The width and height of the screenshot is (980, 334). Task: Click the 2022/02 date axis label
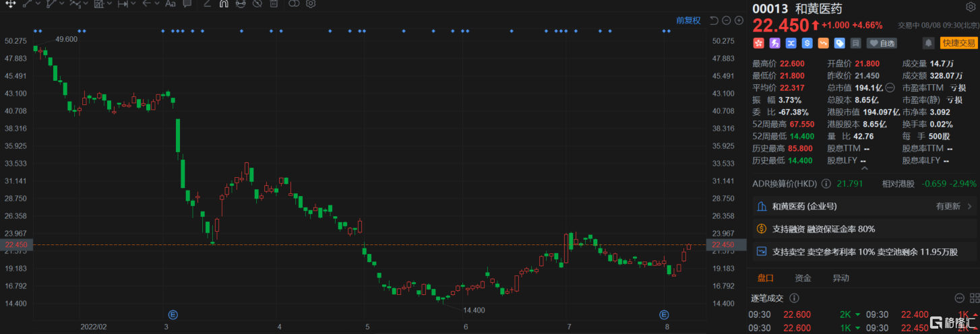pos(94,325)
